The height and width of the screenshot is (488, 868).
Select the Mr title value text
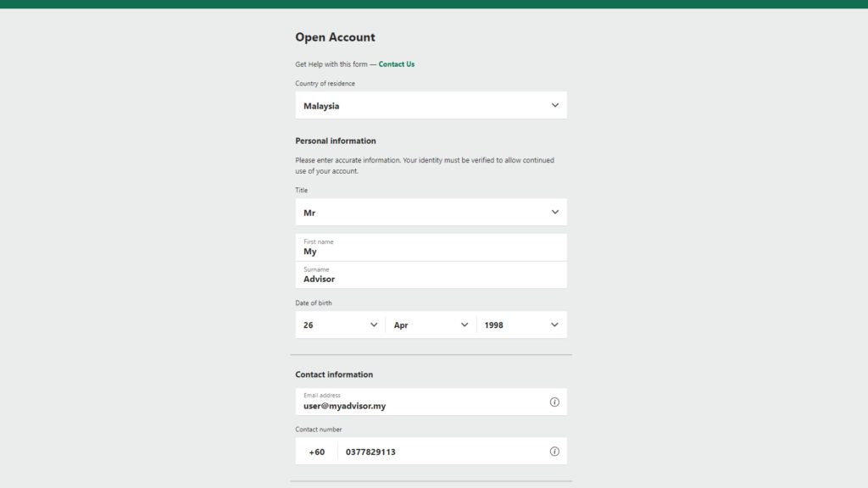(309, 213)
